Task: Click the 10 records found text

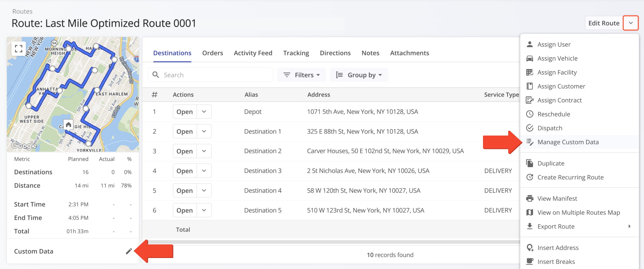Action: click(x=390, y=255)
